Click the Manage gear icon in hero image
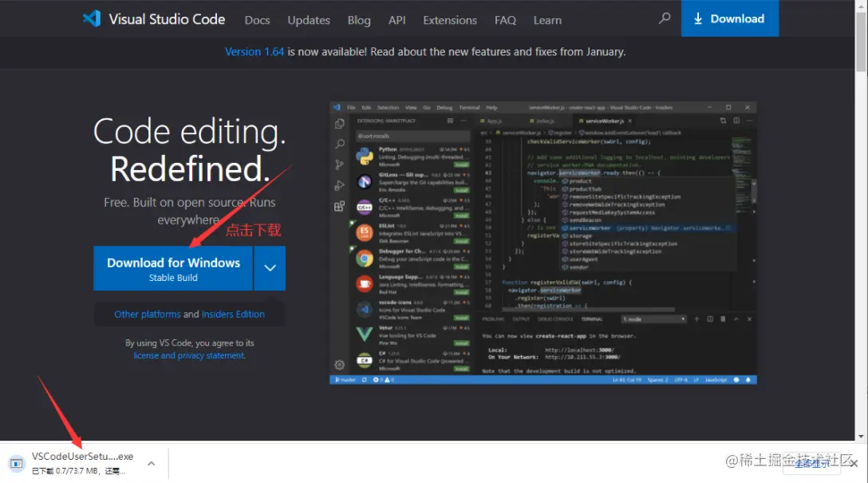This screenshot has width=868, height=483. (x=339, y=365)
